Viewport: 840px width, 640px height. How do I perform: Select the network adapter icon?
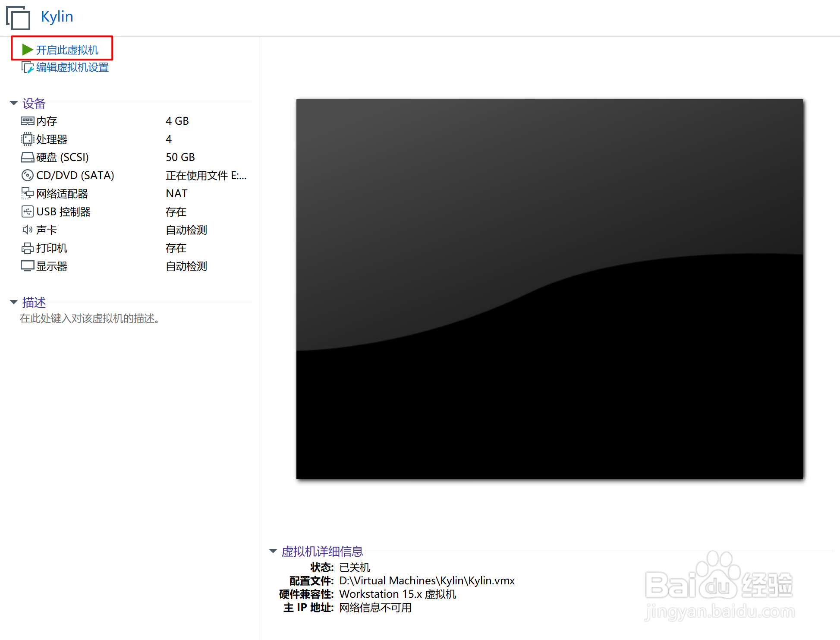coord(27,193)
